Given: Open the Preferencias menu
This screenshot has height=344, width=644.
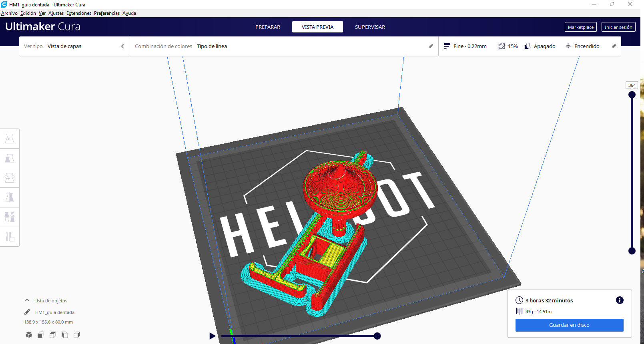Looking at the screenshot, I should pos(107,13).
